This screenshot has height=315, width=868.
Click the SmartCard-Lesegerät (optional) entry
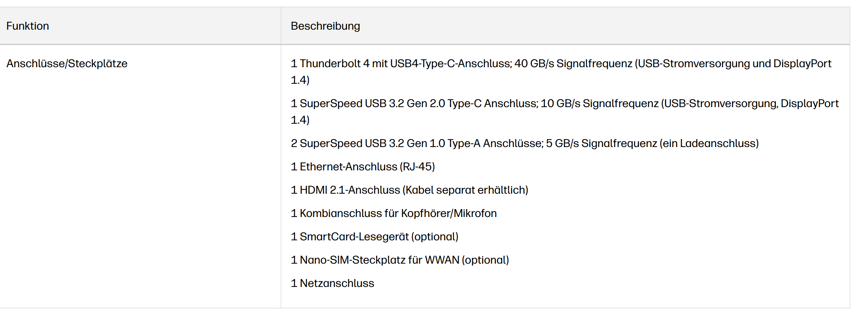point(374,237)
